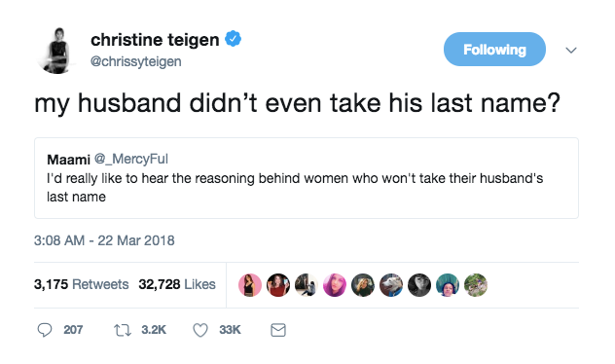The image size is (615, 364).
Task: Click the 3:08 AM - 22 Mar 2018 timestamp
Action: (x=104, y=240)
